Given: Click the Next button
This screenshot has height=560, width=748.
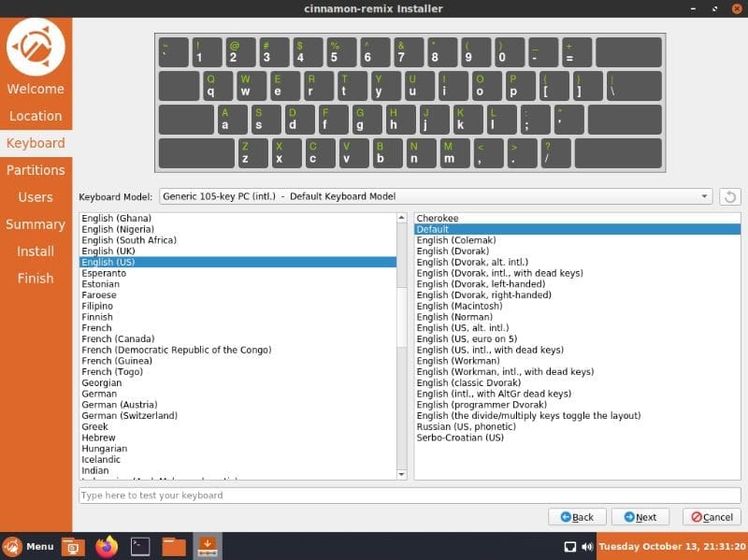Looking at the screenshot, I should point(640,517).
